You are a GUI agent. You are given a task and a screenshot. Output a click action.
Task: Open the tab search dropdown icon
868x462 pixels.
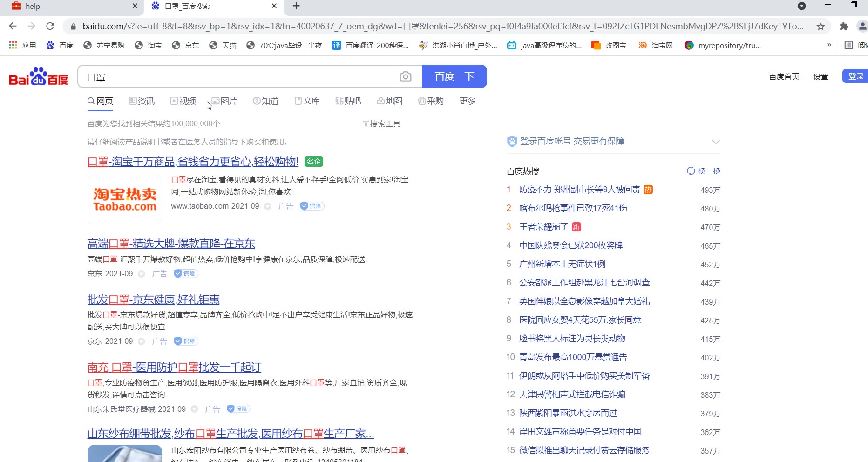pyautogui.click(x=801, y=6)
